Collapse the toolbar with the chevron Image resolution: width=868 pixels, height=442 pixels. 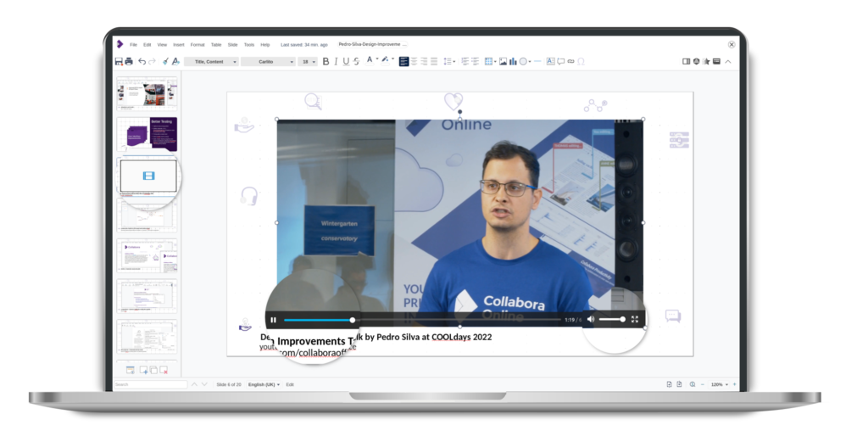[728, 61]
